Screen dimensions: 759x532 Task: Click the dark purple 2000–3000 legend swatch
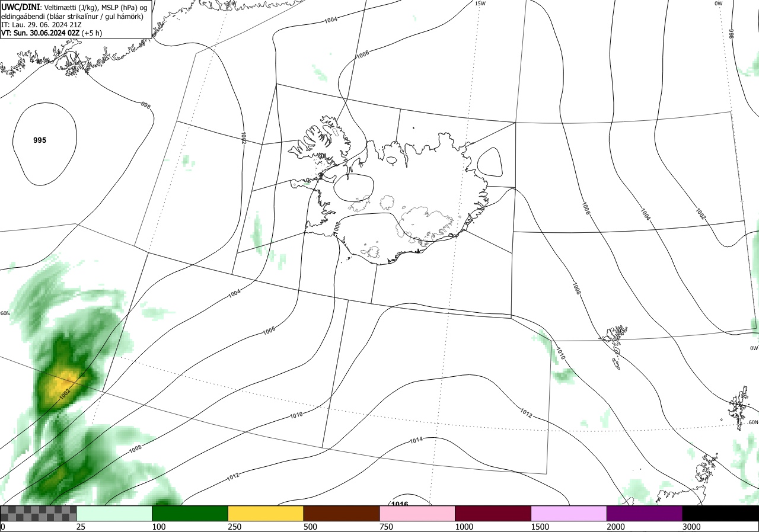(645, 513)
